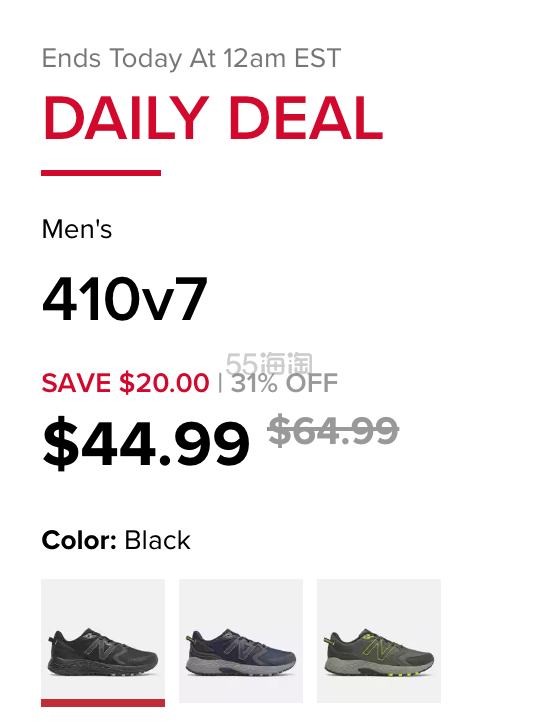Open the Men's category label
538x728 pixels.
pos(77,229)
